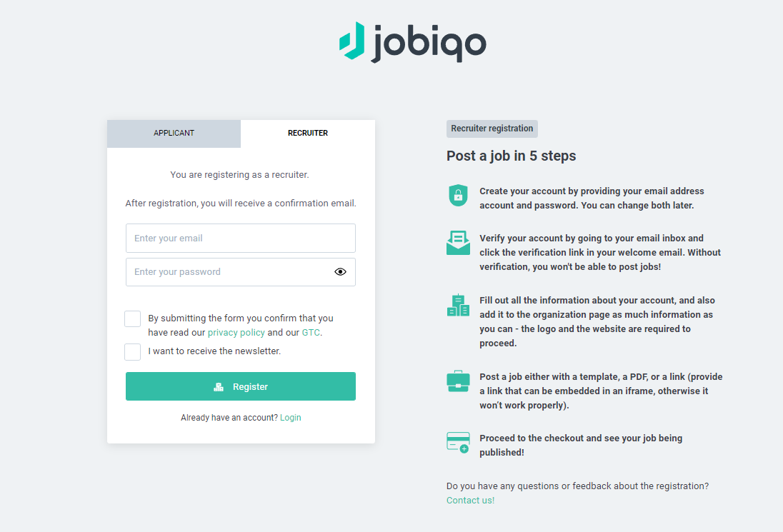
Task: Click the Recruiter registration badge
Action: [492, 129]
